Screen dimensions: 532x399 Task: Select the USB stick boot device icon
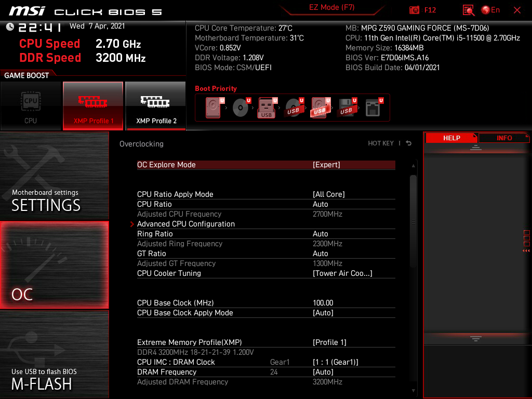(268, 108)
